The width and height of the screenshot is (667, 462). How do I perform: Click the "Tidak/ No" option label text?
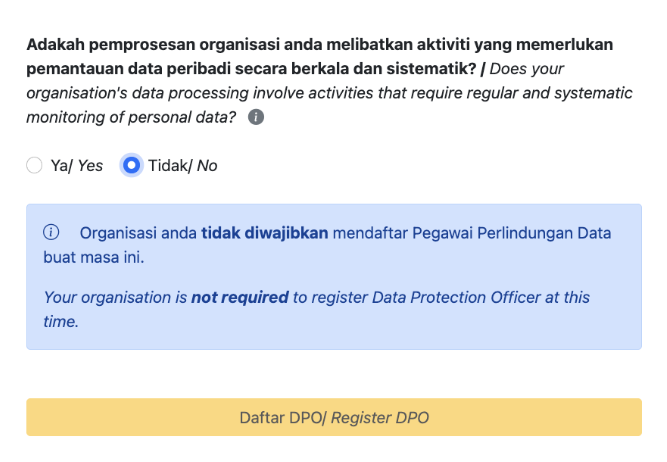[182, 166]
